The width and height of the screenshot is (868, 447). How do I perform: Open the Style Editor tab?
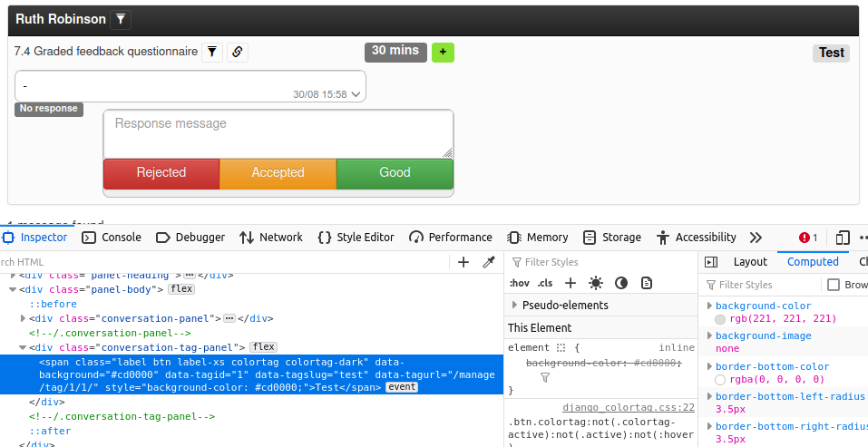pos(356,238)
